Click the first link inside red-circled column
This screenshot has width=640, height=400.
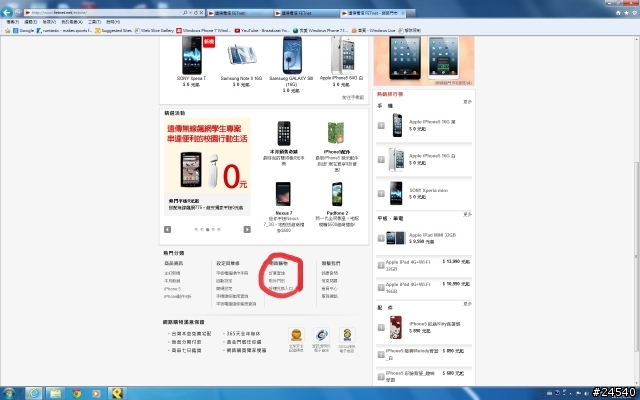pos(277,273)
